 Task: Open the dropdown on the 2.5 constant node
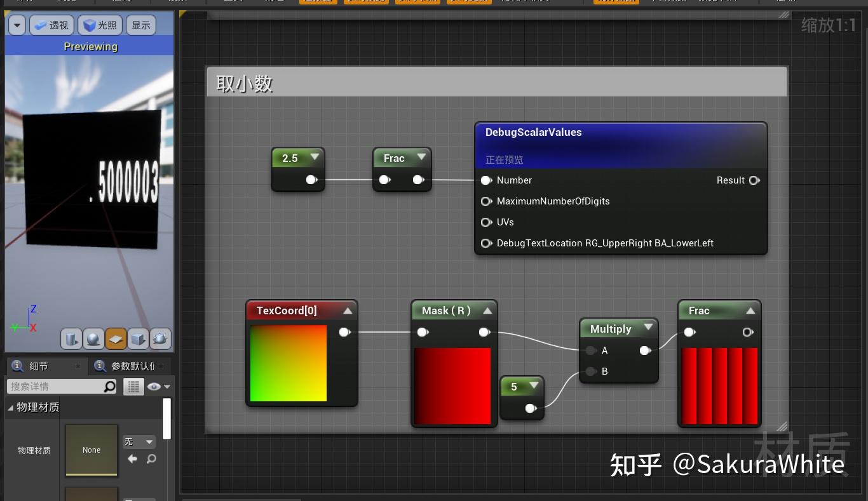click(315, 157)
